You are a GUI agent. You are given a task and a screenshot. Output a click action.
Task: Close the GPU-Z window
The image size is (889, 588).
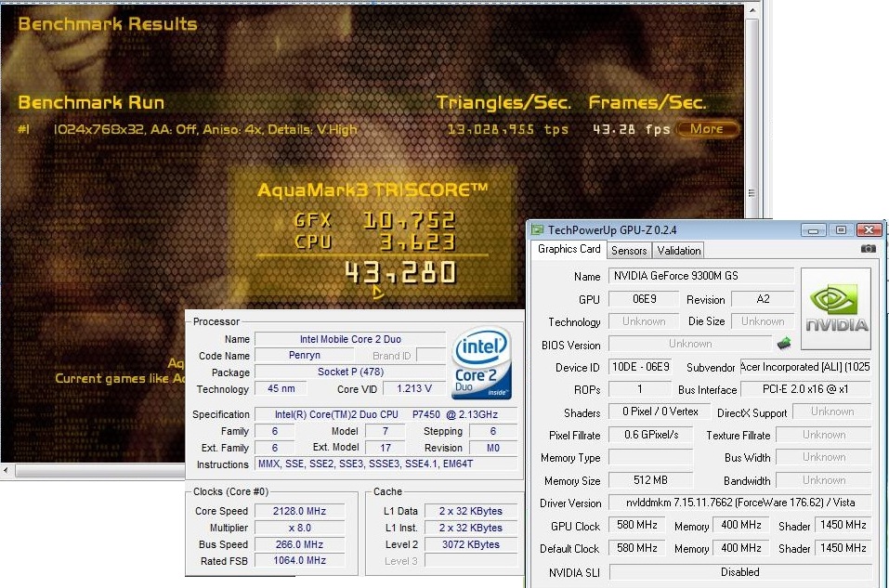coord(869,229)
